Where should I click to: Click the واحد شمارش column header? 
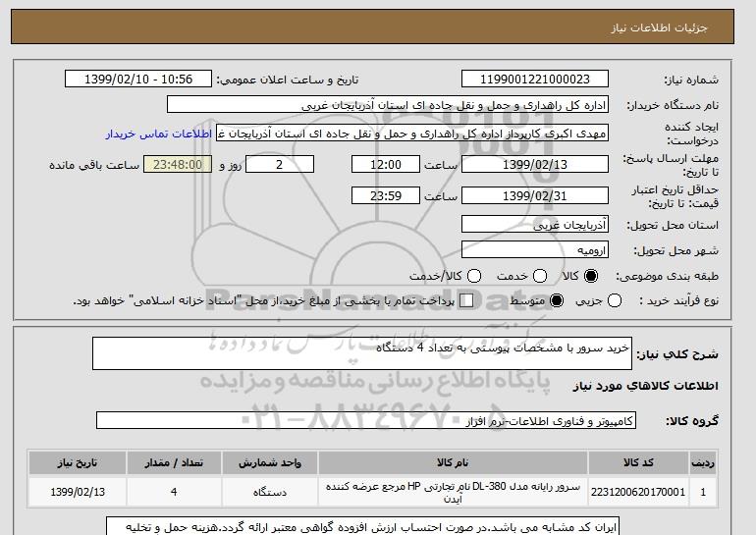click(270, 462)
